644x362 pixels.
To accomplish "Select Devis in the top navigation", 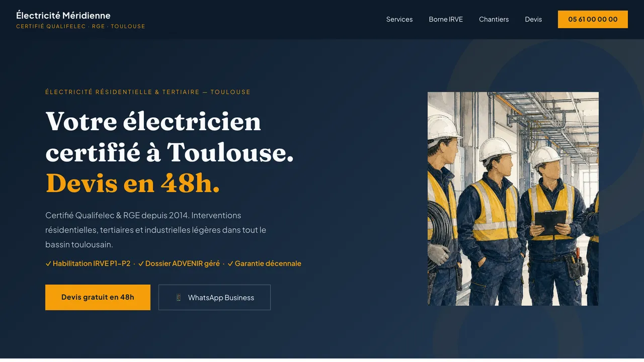I will (x=533, y=19).
